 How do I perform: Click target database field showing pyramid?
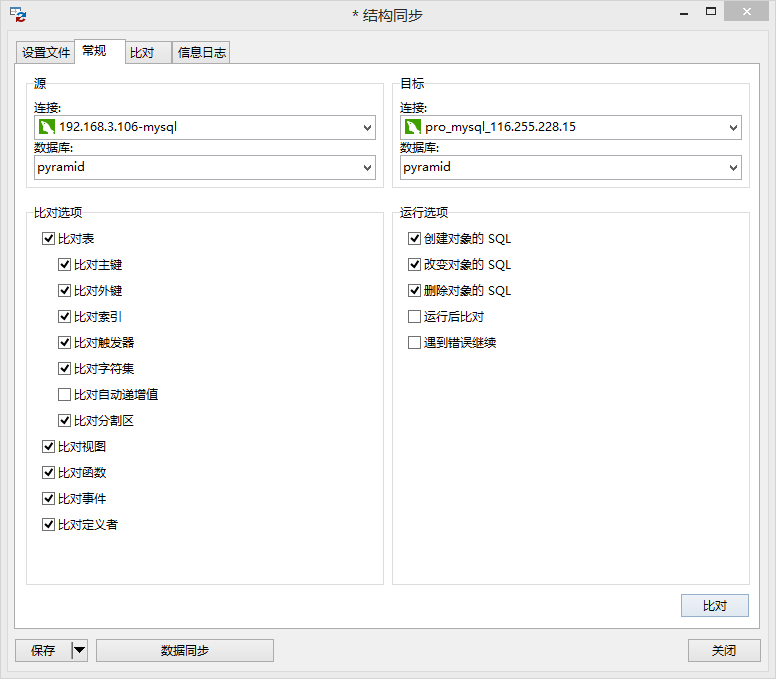[x=571, y=168]
